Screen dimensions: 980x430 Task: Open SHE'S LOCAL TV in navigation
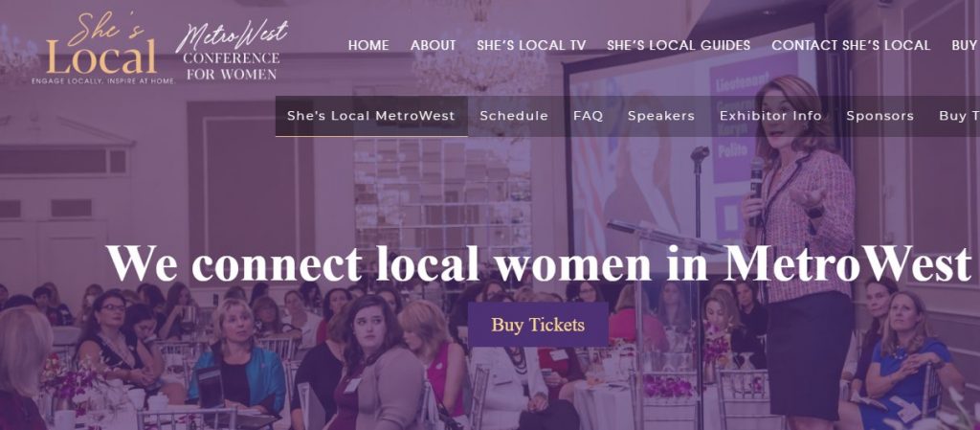click(531, 46)
